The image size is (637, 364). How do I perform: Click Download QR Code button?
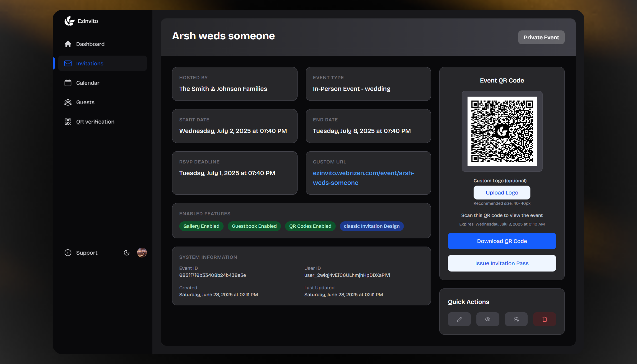click(x=502, y=241)
